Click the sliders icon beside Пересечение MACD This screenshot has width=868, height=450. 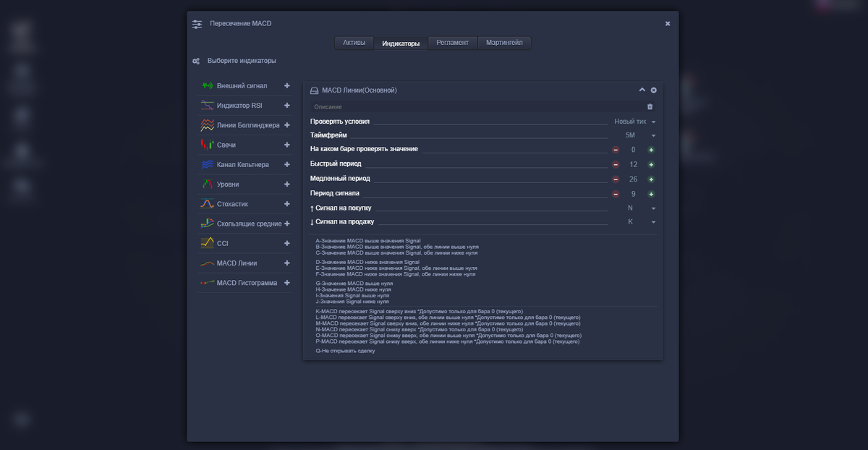coord(197,24)
